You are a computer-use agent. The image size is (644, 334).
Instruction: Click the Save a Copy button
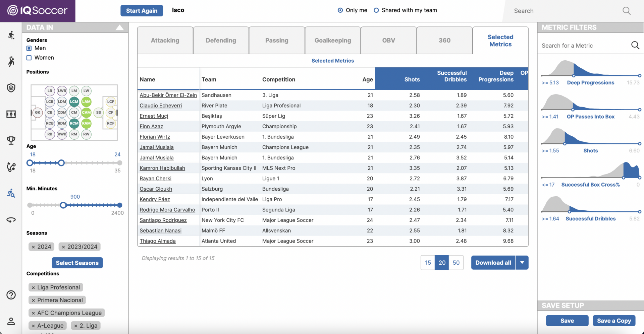pos(614,321)
